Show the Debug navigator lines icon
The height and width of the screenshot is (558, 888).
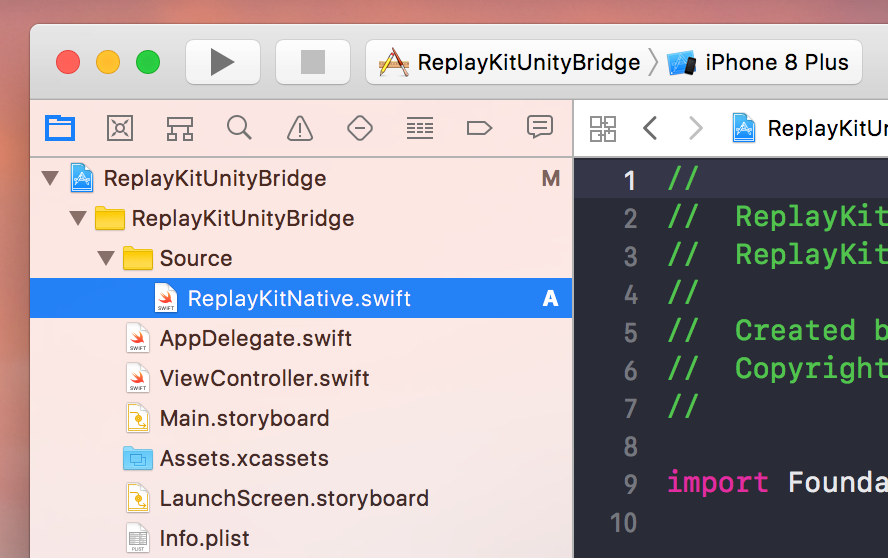tap(420, 129)
